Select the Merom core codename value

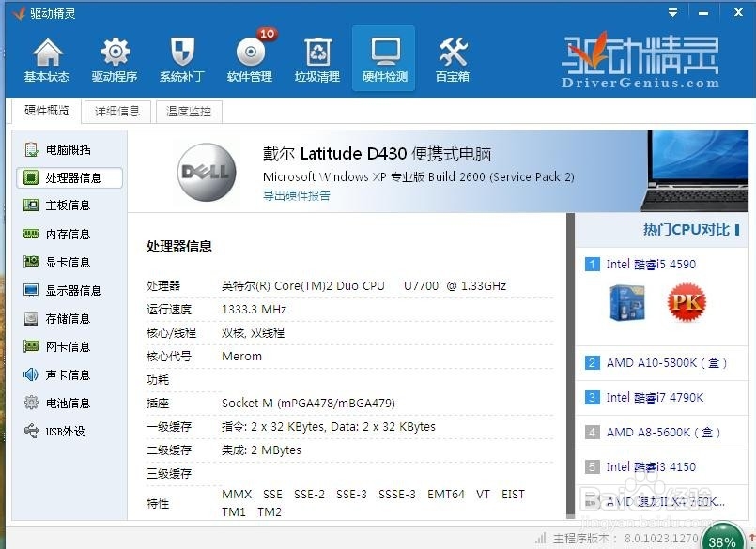point(241,357)
